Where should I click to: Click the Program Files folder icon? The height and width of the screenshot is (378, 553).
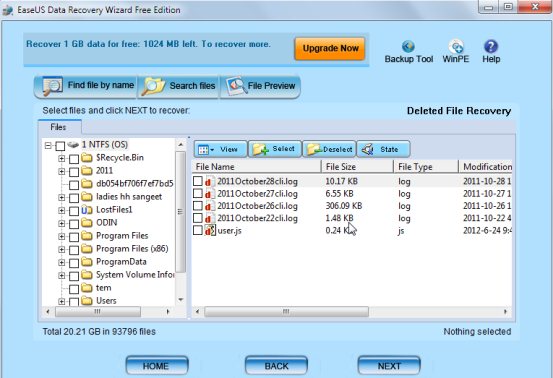pos(87,236)
